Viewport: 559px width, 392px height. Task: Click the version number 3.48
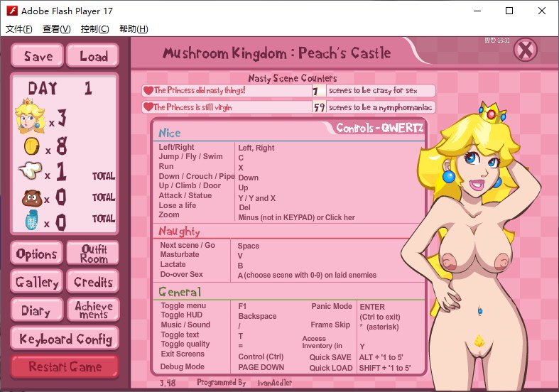pos(168,383)
